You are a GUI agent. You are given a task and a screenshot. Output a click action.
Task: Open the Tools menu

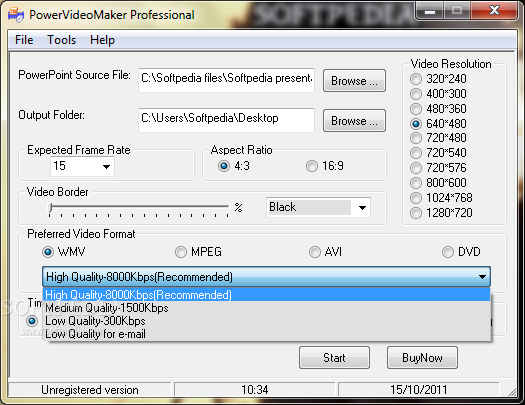point(61,40)
